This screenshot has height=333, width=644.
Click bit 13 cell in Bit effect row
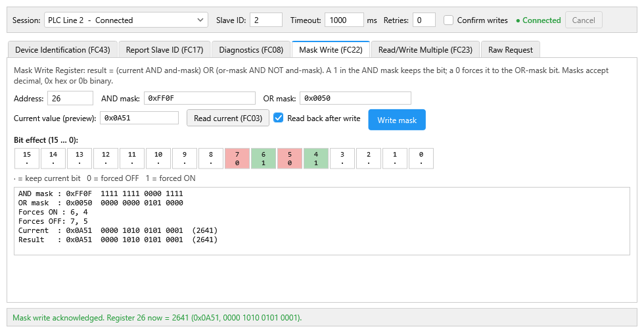point(80,159)
